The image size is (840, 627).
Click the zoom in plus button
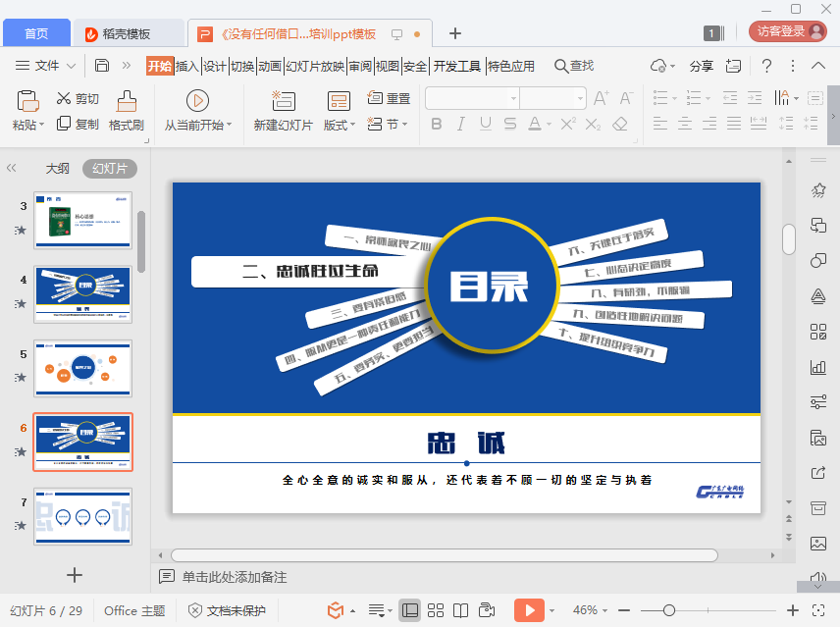792,610
